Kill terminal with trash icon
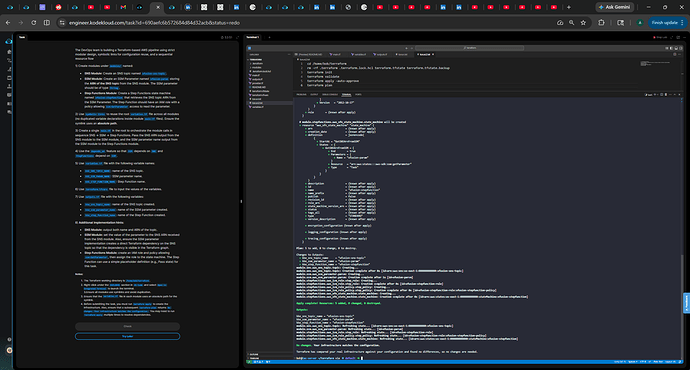 666,95
